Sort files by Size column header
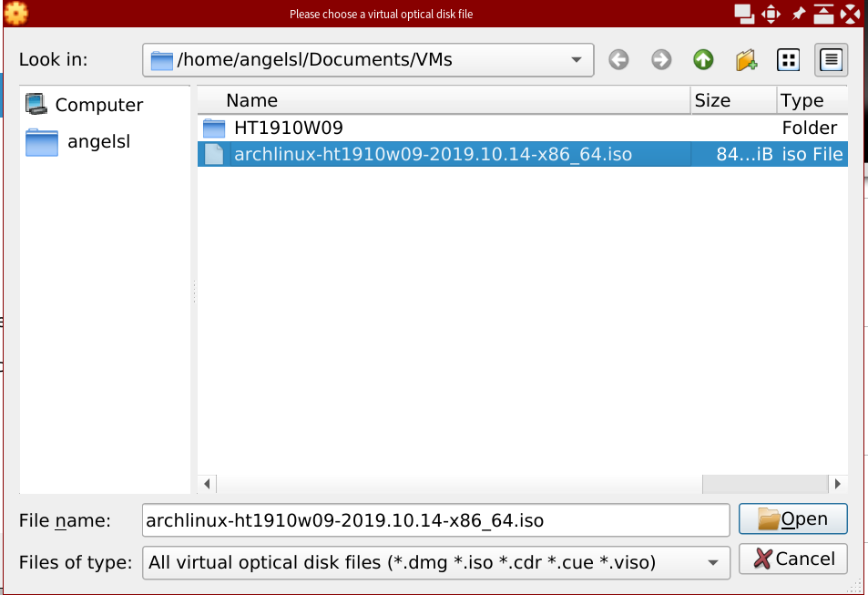The height and width of the screenshot is (595, 868). pos(712,100)
